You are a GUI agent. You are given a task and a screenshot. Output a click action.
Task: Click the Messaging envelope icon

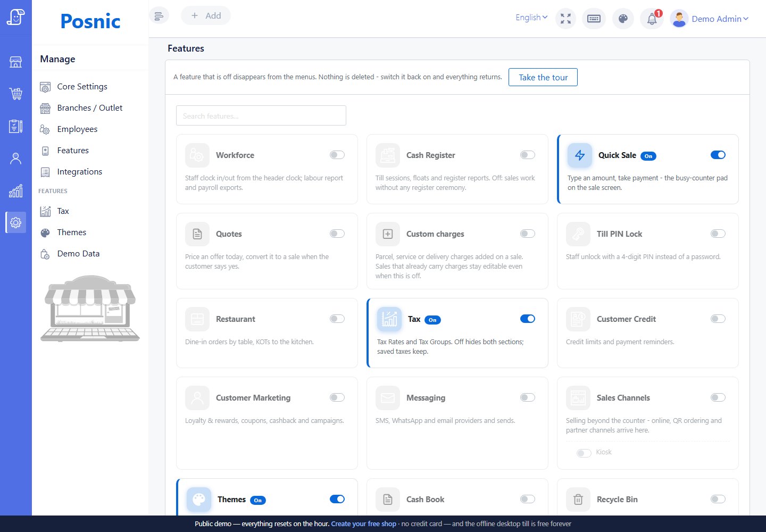388,398
